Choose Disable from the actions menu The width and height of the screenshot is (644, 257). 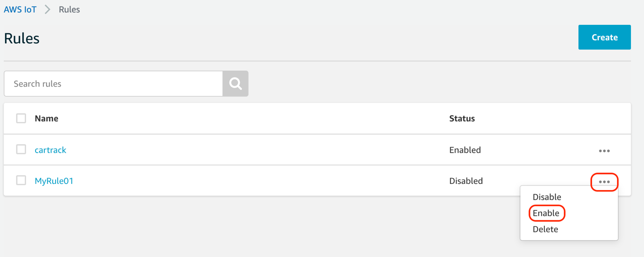pyautogui.click(x=547, y=197)
